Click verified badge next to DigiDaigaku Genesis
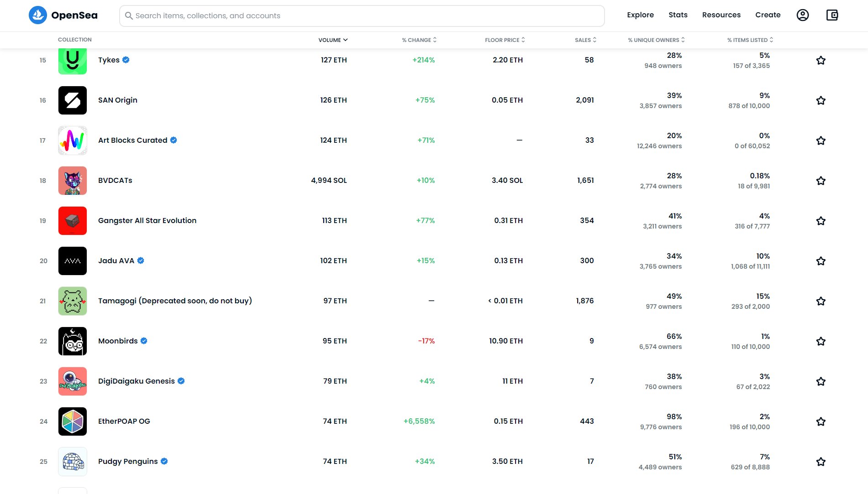Screen dimensions: 868x494 click(181, 381)
